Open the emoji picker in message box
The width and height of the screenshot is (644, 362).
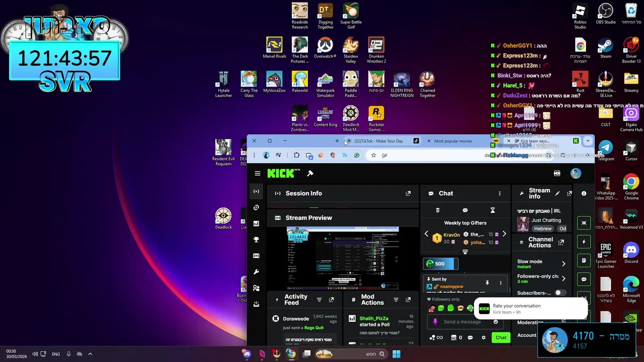(x=496, y=322)
